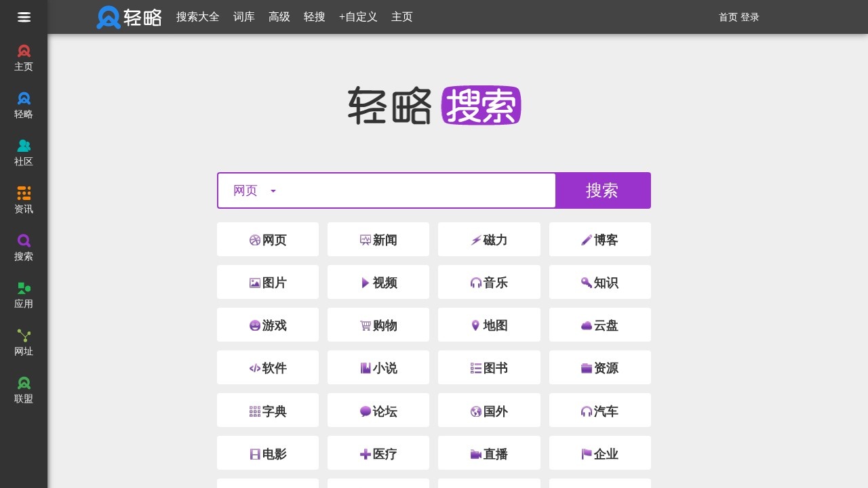Open 应用 apps from the left sidebar

pos(23,294)
